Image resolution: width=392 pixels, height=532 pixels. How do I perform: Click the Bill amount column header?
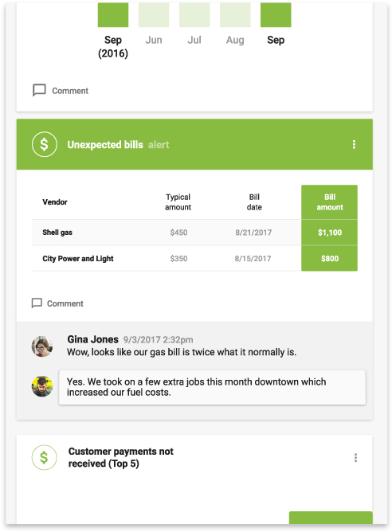click(330, 201)
